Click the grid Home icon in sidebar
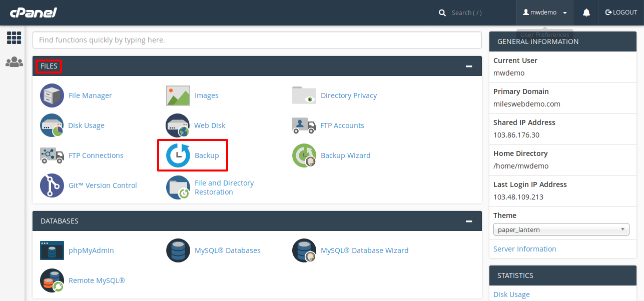Image resolution: width=644 pixels, height=301 pixels. 14,37
